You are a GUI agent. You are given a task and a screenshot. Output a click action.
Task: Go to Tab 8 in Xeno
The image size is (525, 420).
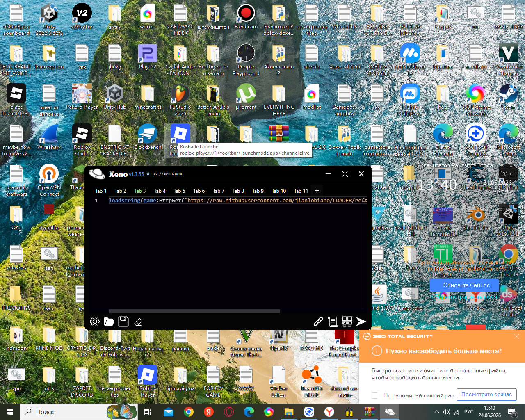pos(238,191)
